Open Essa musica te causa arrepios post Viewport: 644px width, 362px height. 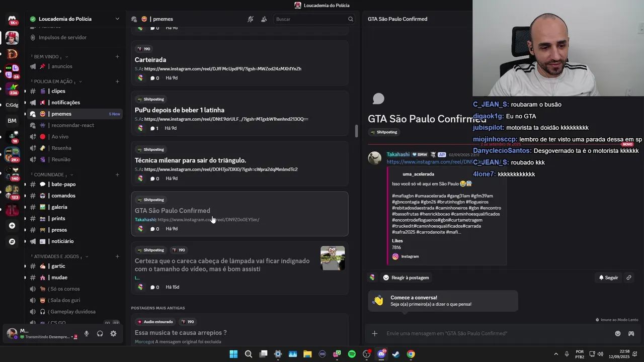[239, 330]
